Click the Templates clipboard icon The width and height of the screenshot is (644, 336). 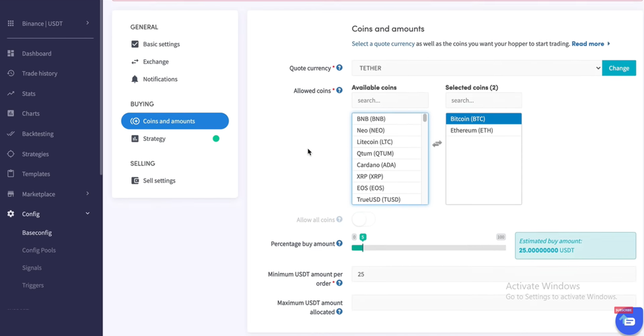pyautogui.click(x=11, y=173)
